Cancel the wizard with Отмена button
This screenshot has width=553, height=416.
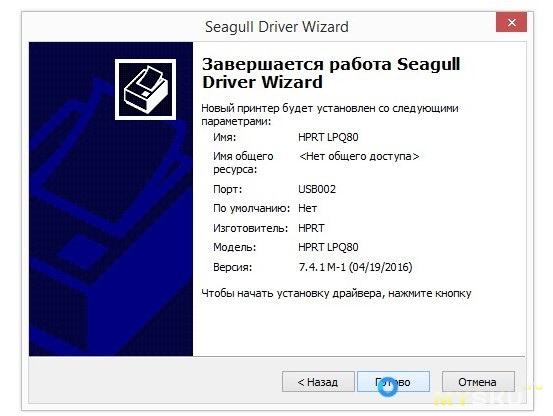pyautogui.click(x=478, y=381)
